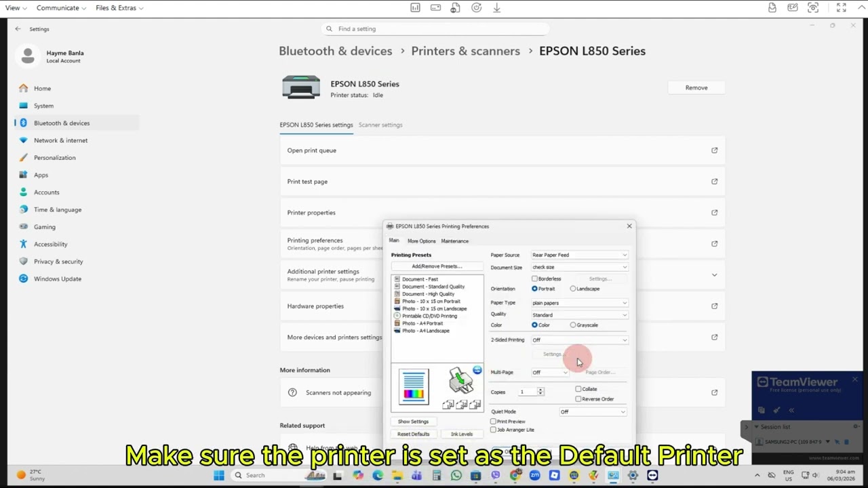
Task: Click the Show Settings button
Action: coord(413,422)
